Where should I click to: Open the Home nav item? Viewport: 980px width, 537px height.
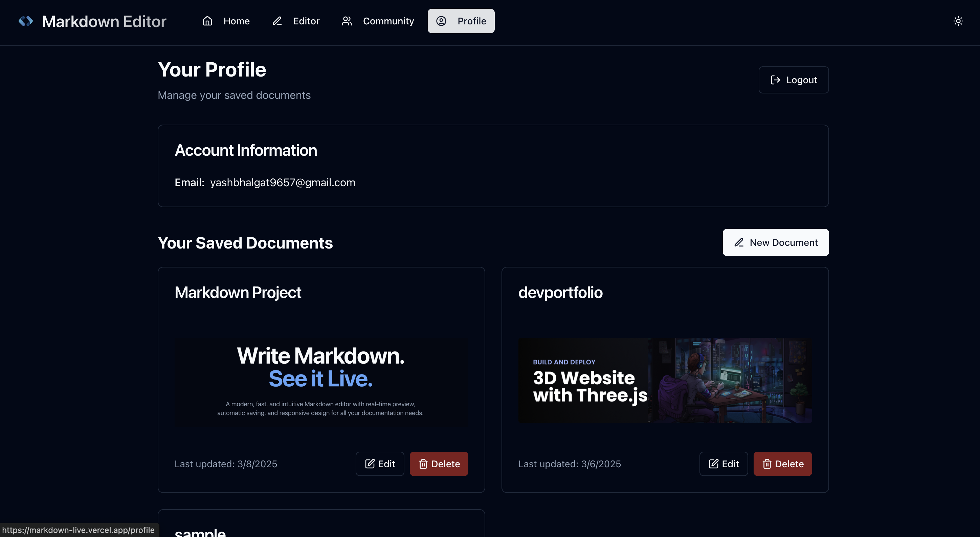click(x=226, y=21)
